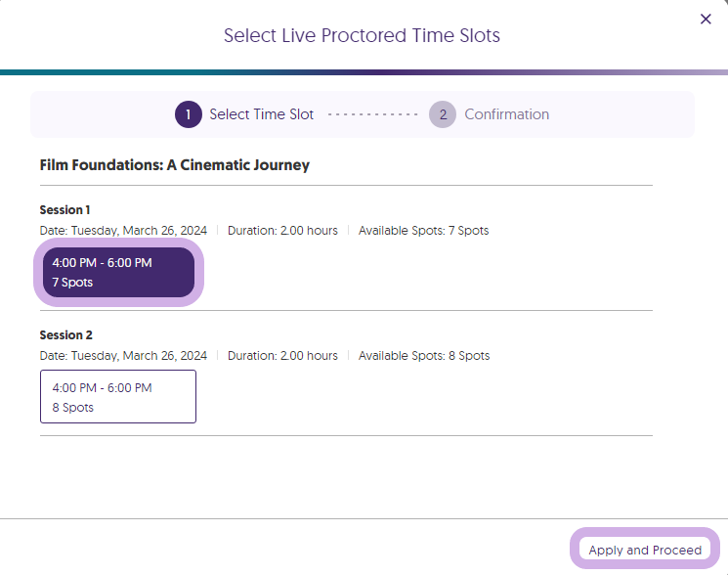Click the Apply and Proceed button

pyautogui.click(x=645, y=550)
